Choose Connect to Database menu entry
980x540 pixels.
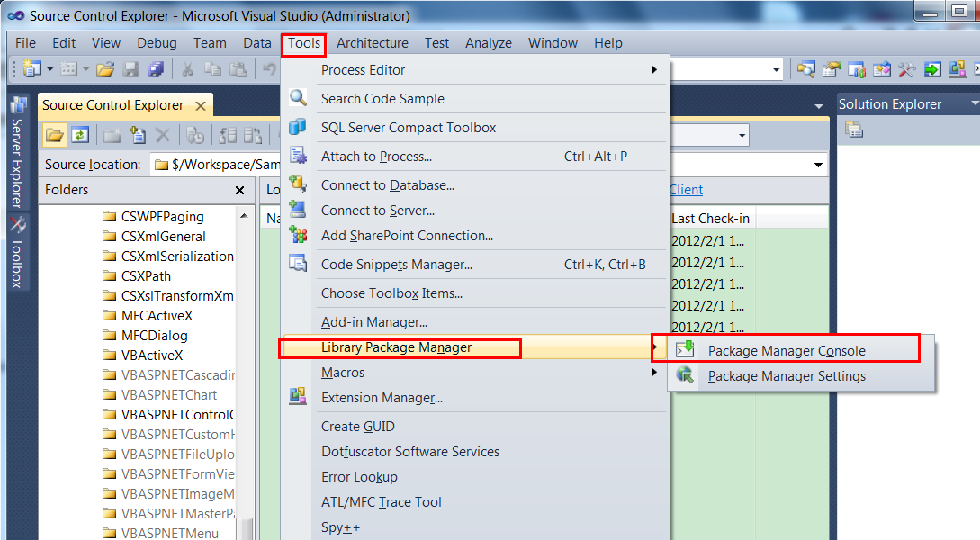[x=473, y=185]
